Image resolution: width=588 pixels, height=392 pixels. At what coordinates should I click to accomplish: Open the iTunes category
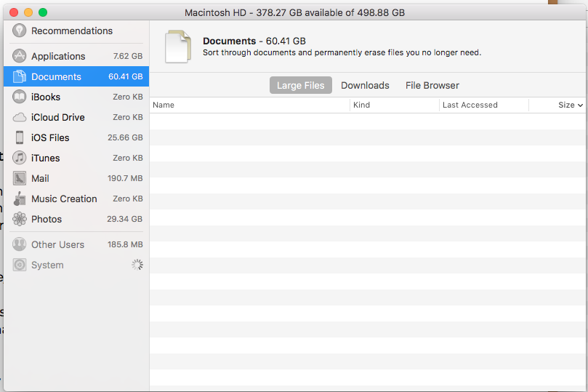click(x=45, y=158)
